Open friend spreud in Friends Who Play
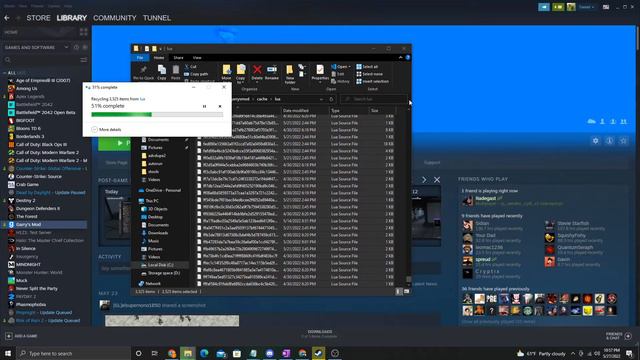 tap(482, 261)
